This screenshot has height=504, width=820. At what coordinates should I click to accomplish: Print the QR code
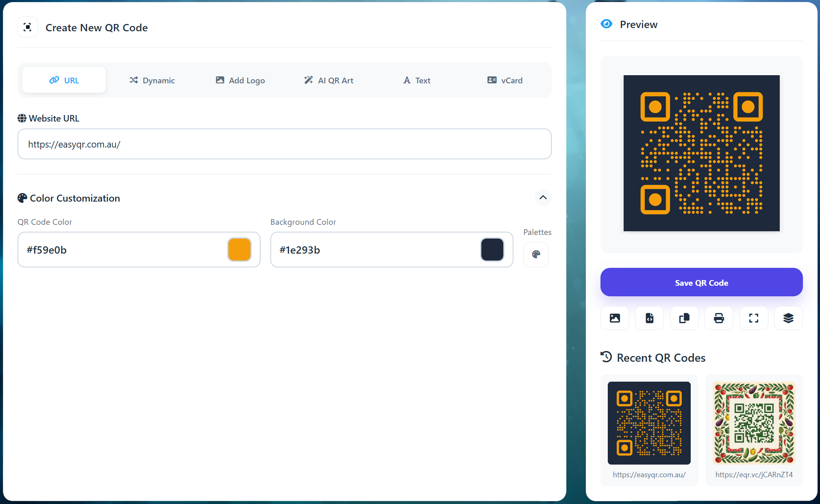(719, 318)
